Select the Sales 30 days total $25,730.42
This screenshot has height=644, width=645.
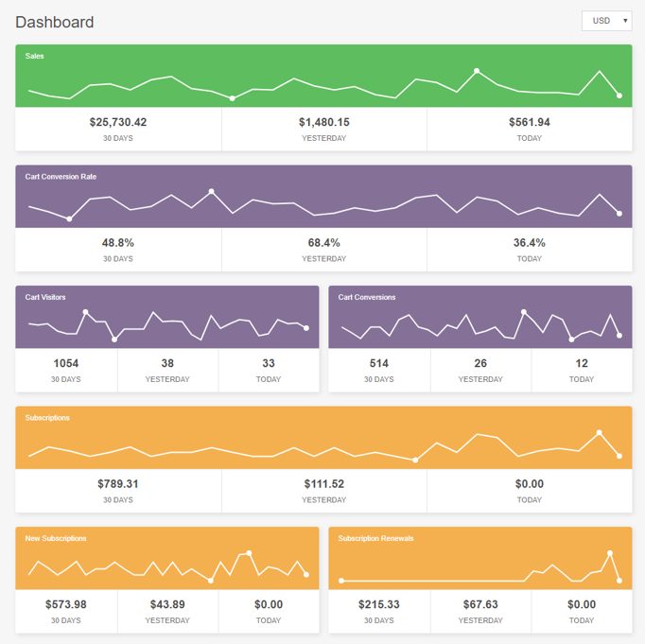[118, 122]
